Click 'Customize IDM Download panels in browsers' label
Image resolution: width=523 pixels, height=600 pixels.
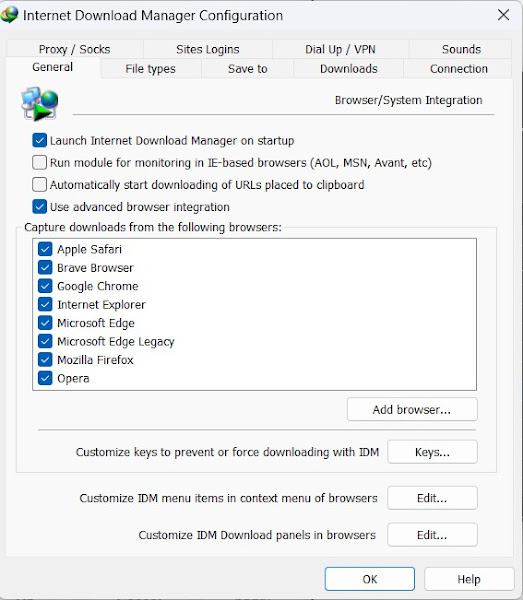coord(257,535)
